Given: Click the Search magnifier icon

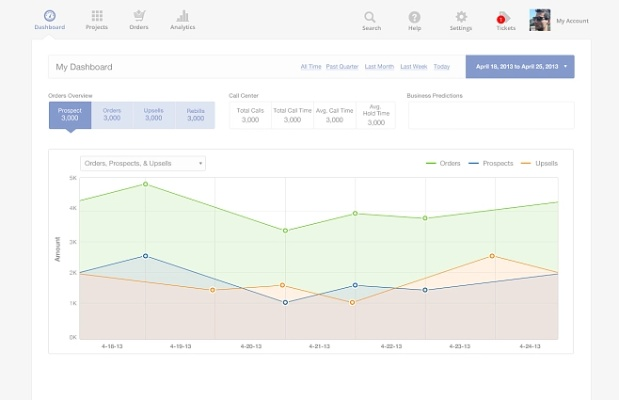Looking at the screenshot, I should [371, 17].
